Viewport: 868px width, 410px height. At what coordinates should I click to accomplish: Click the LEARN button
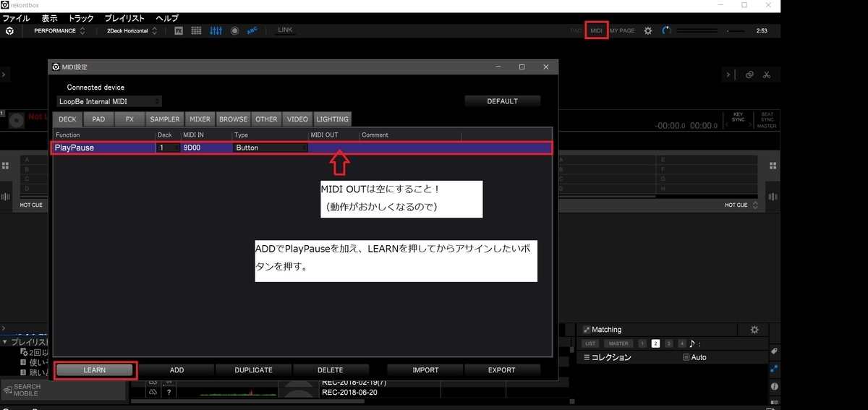[95, 370]
